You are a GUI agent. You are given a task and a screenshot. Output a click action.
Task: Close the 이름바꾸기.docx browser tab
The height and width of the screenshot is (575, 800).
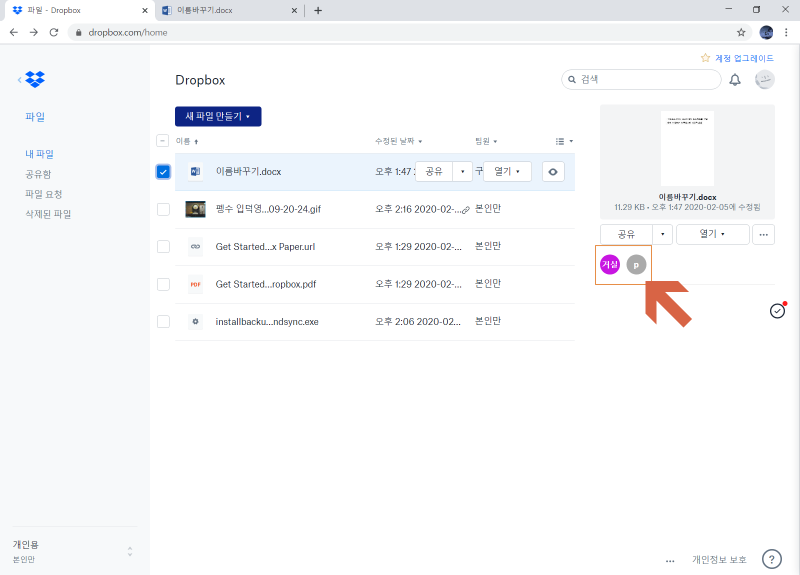(294, 10)
